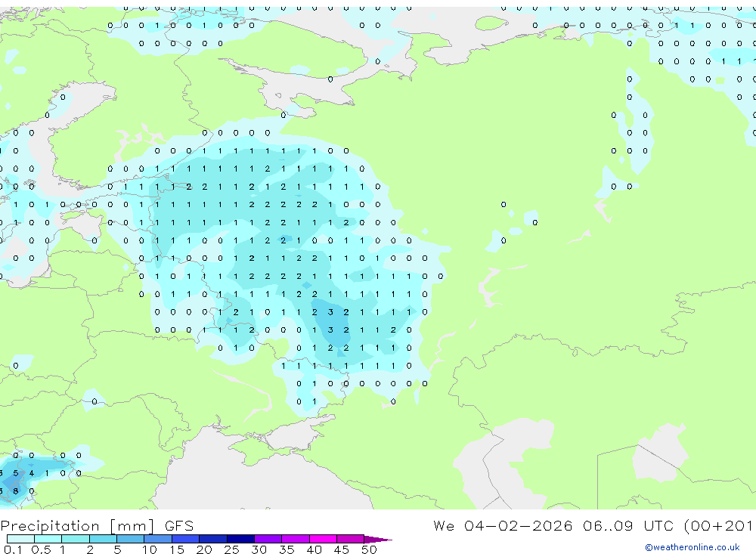Click the legend label '25'
756x554 pixels.
coord(231,549)
